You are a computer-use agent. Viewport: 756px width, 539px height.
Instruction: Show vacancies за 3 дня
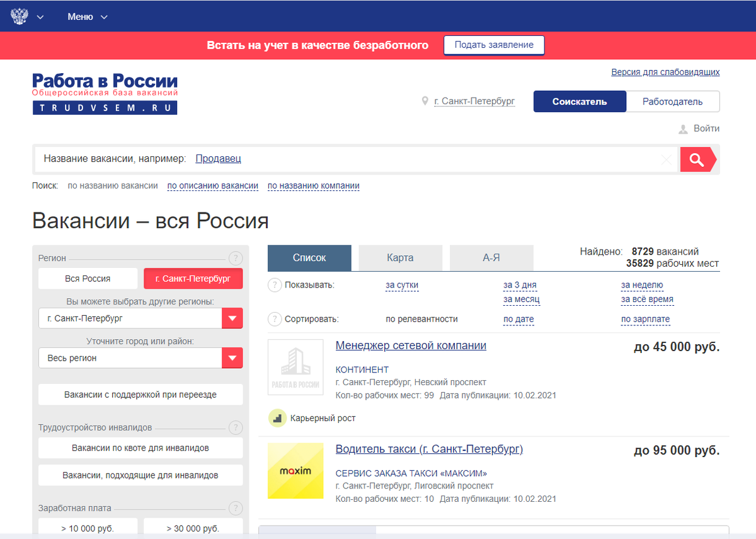(520, 286)
